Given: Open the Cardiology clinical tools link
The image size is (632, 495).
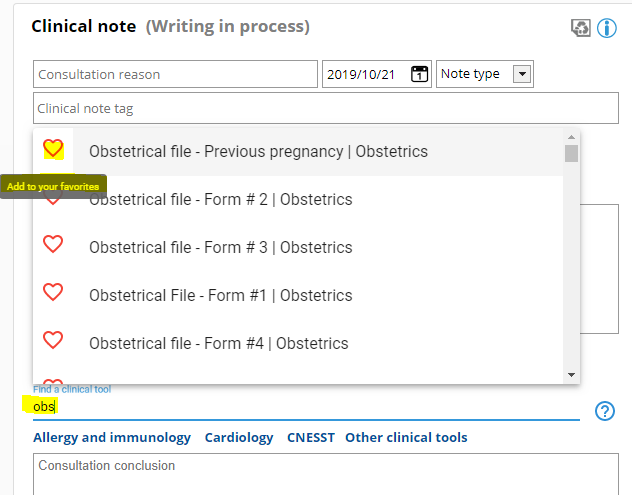Looking at the screenshot, I should 239,438.
